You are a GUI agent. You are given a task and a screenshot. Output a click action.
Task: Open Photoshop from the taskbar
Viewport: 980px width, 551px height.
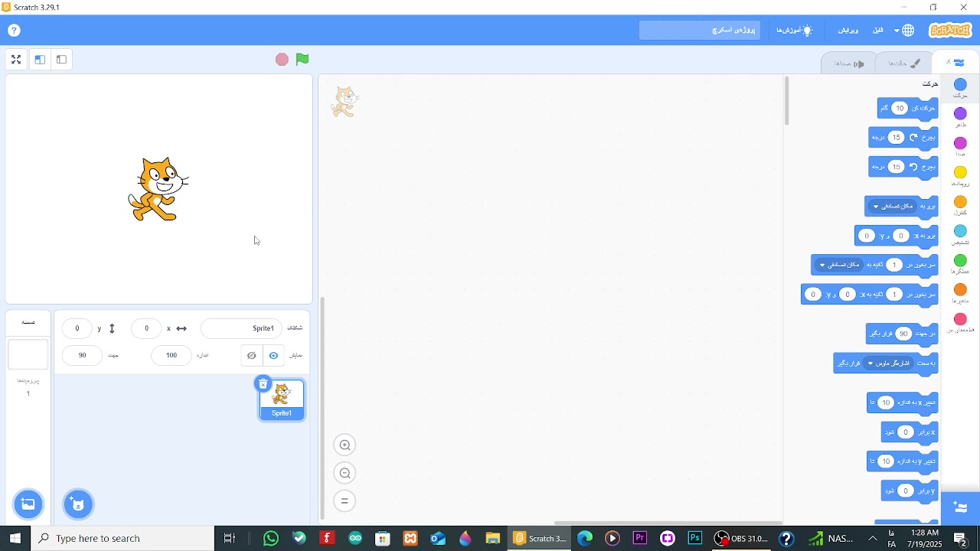[695, 538]
